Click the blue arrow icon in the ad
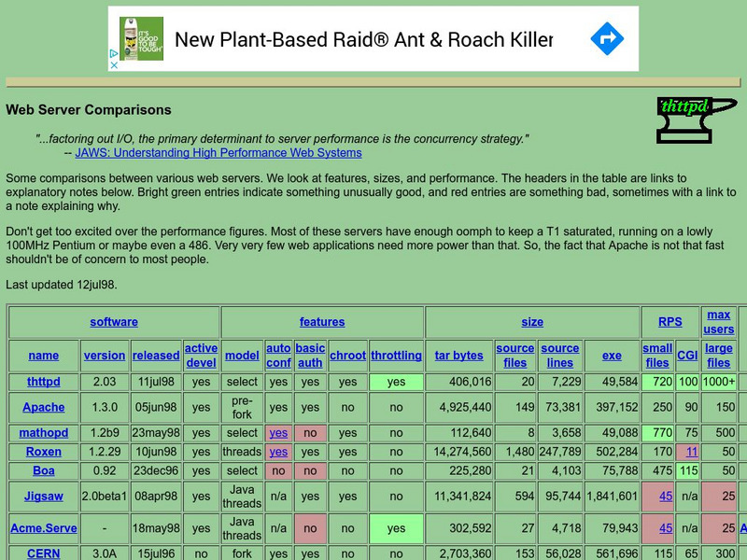Image resolution: width=747 pixels, height=560 pixels. (x=606, y=38)
